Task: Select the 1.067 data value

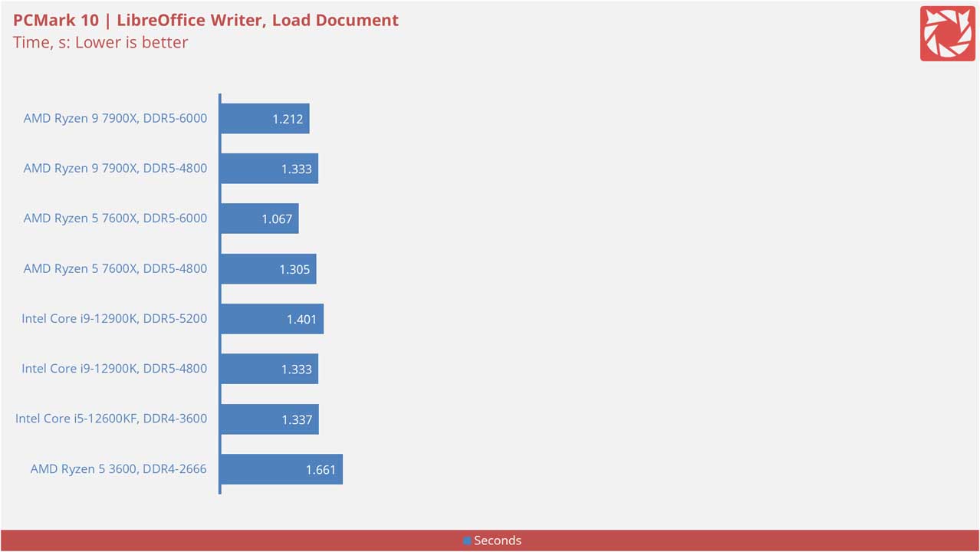Action: tap(277, 219)
